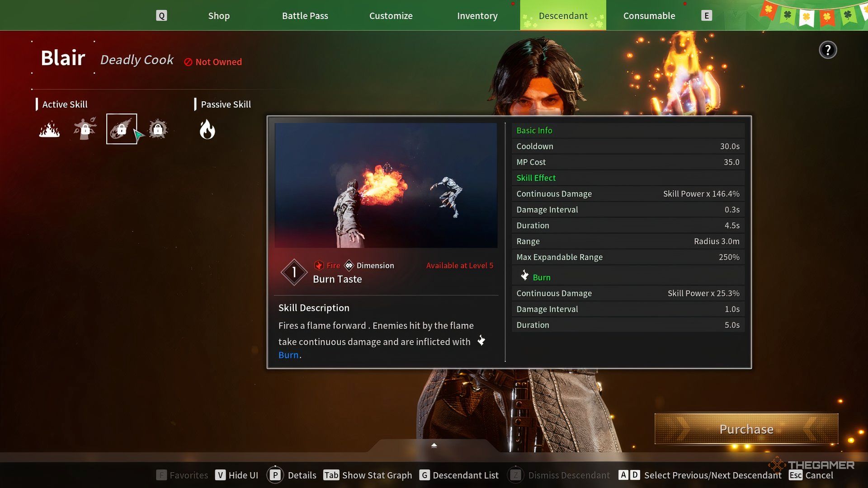Click the Skill Effect section header
Viewport: 868px width, 488px height.
536,178
